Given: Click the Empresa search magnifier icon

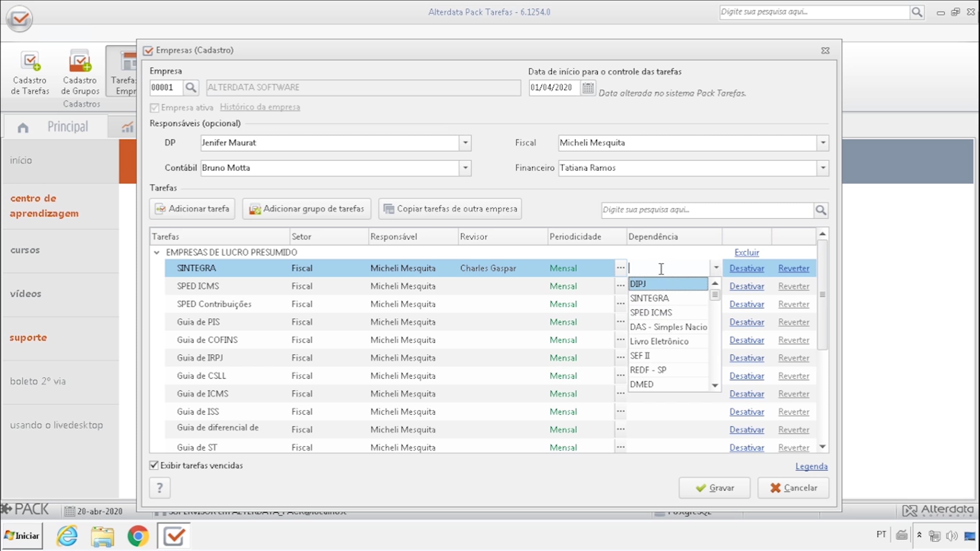Looking at the screenshot, I should pos(190,87).
